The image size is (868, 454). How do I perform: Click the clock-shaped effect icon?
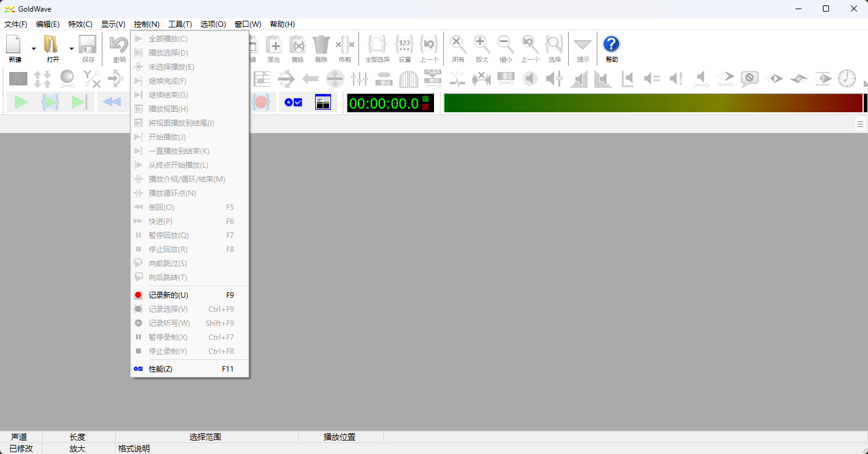pyautogui.click(x=847, y=79)
